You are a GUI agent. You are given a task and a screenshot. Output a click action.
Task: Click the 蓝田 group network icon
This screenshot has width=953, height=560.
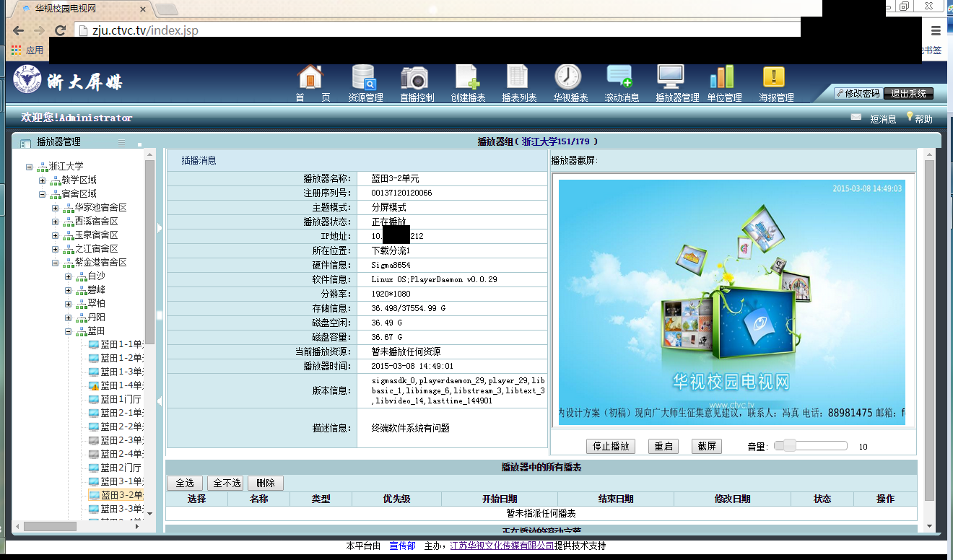[82, 331]
